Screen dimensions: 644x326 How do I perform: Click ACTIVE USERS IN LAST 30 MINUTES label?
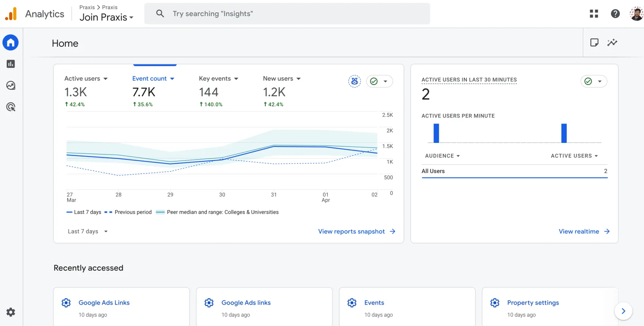coord(469,80)
